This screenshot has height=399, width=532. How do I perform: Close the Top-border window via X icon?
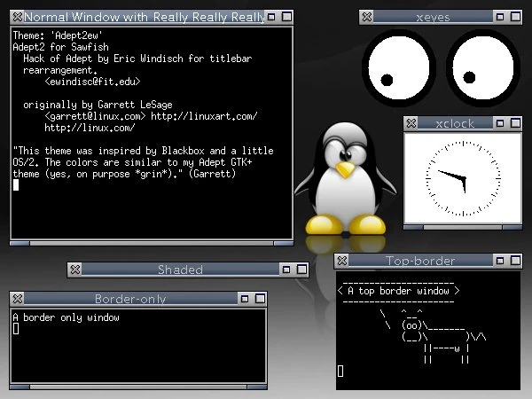click(342, 261)
